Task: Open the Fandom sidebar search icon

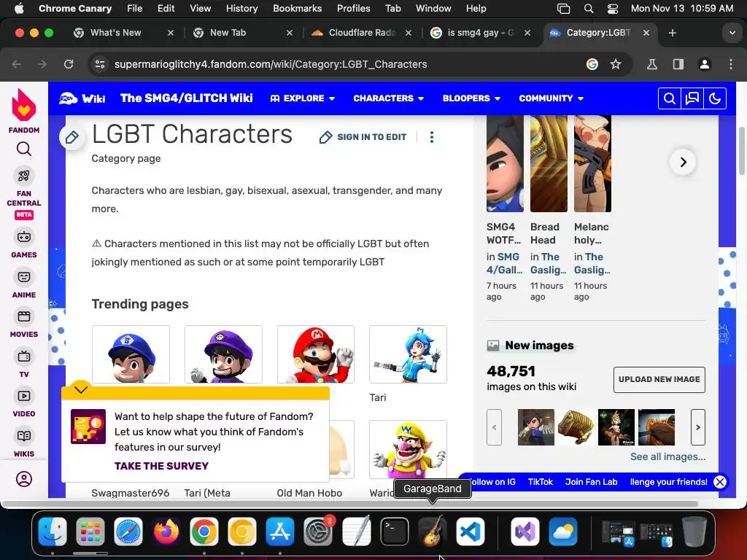Action: pyautogui.click(x=24, y=149)
